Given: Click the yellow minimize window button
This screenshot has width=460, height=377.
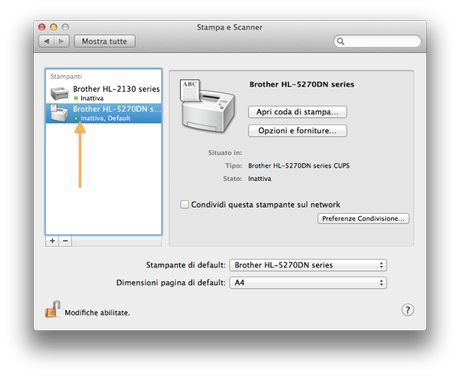Looking at the screenshot, I should click(x=54, y=27).
